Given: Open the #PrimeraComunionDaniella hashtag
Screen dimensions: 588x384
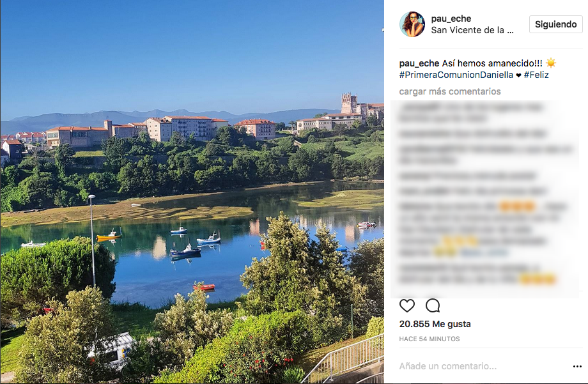Looking at the screenshot, I should pyautogui.click(x=456, y=75).
